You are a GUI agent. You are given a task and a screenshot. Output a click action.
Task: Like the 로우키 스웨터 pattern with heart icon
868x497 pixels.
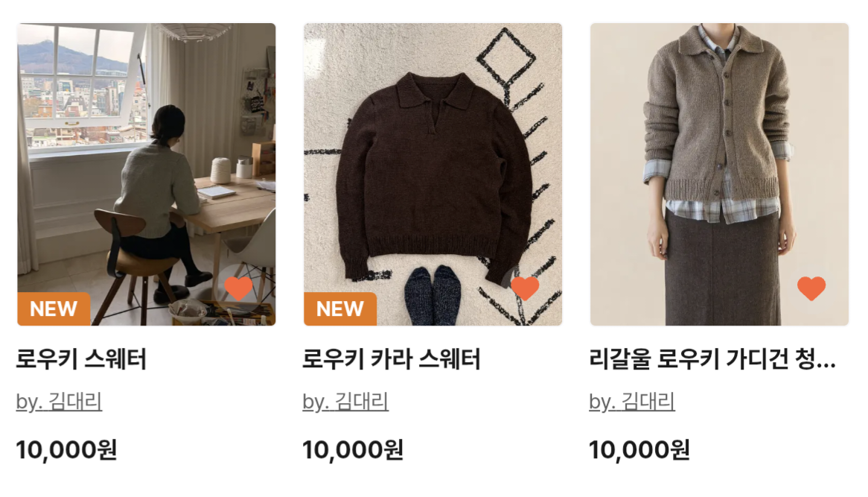(239, 288)
